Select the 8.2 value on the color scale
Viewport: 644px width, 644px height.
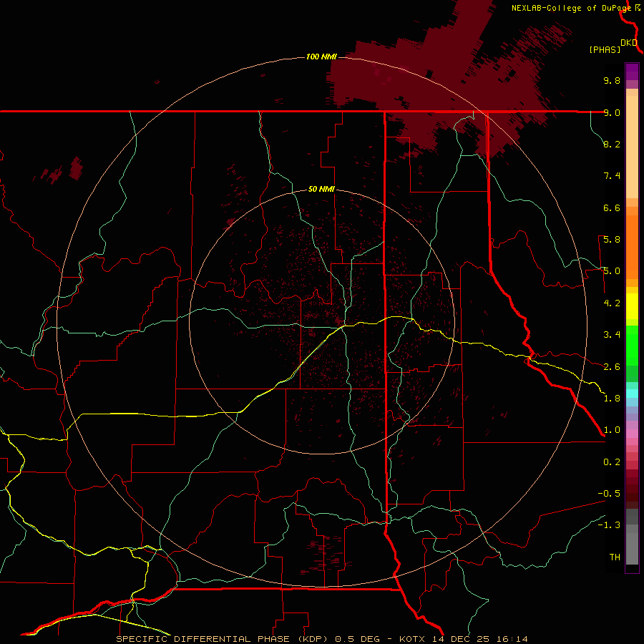pyautogui.click(x=612, y=144)
